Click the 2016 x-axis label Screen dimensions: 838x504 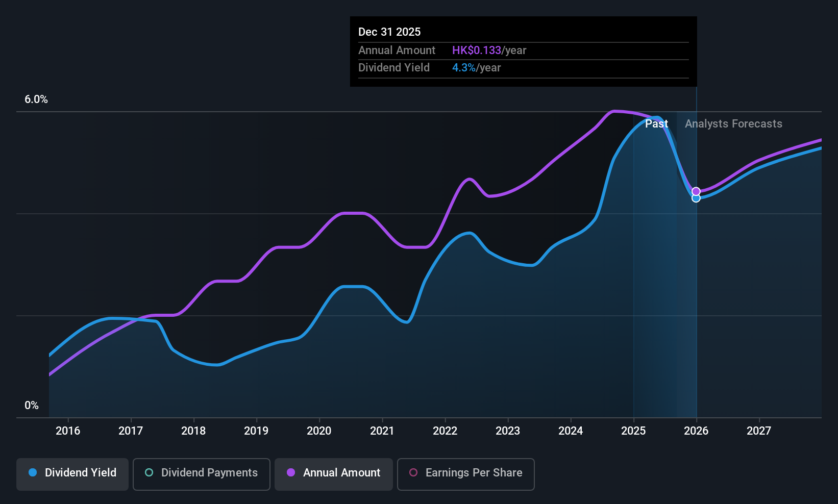pos(68,431)
